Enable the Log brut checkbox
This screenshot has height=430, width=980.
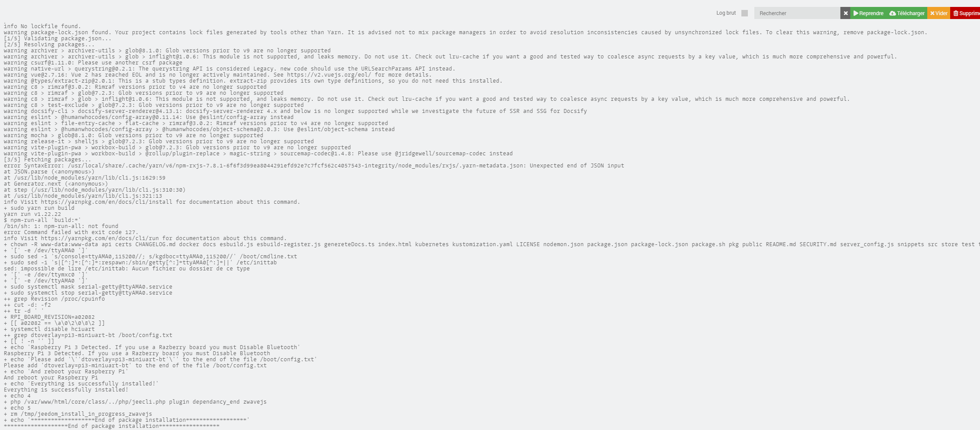744,13
